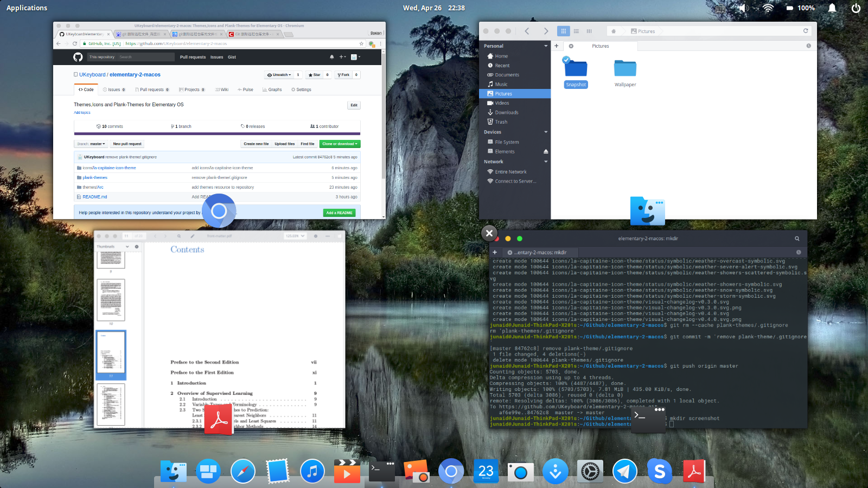The height and width of the screenshot is (488, 868).
Task: Switch Files window to grid icon view
Action: tap(563, 31)
